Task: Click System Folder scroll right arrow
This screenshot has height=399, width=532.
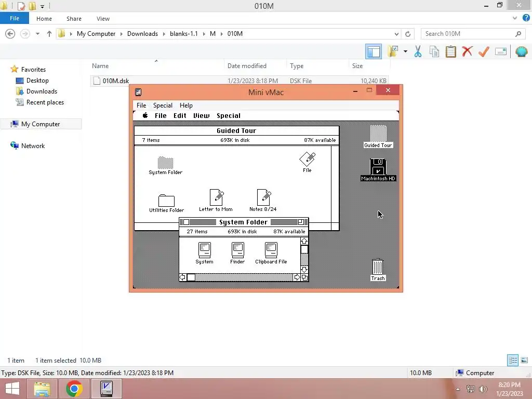Action: tap(297, 277)
